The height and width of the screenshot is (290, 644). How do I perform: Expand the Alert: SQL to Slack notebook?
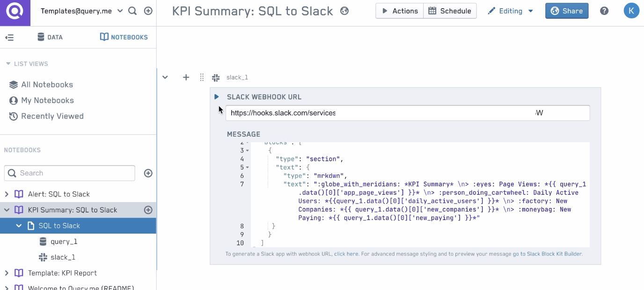(7, 194)
